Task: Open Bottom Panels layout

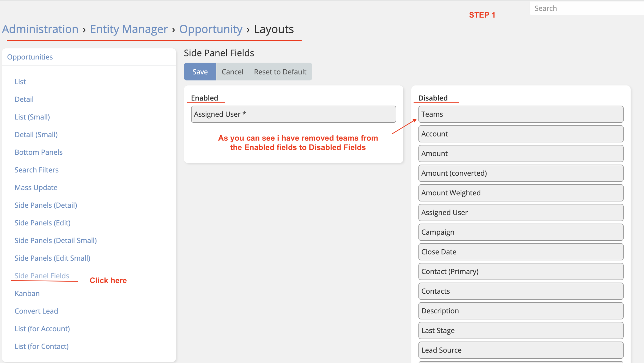Action: tap(38, 152)
